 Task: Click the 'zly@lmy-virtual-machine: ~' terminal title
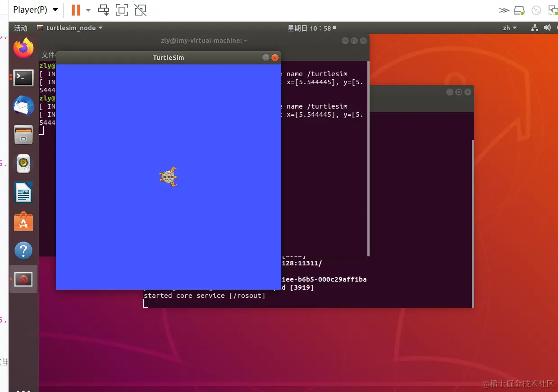(x=204, y=41)
